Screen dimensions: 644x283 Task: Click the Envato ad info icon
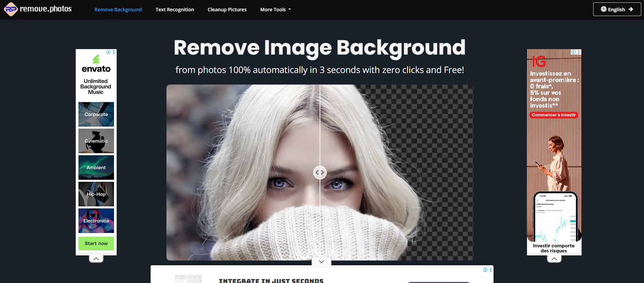(108, 52)
